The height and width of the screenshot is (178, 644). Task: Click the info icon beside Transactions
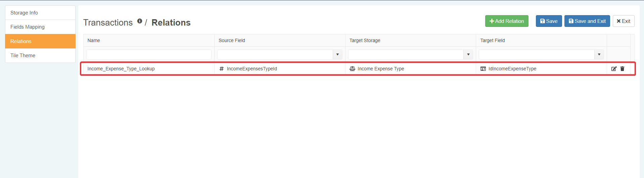click(140, 21)
